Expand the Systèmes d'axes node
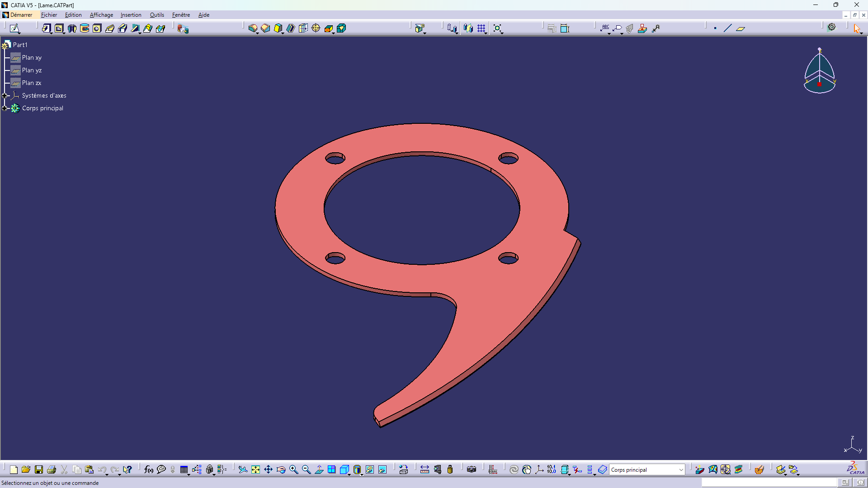The height and width of the screenshot is (488, 868). click(5, 95)
